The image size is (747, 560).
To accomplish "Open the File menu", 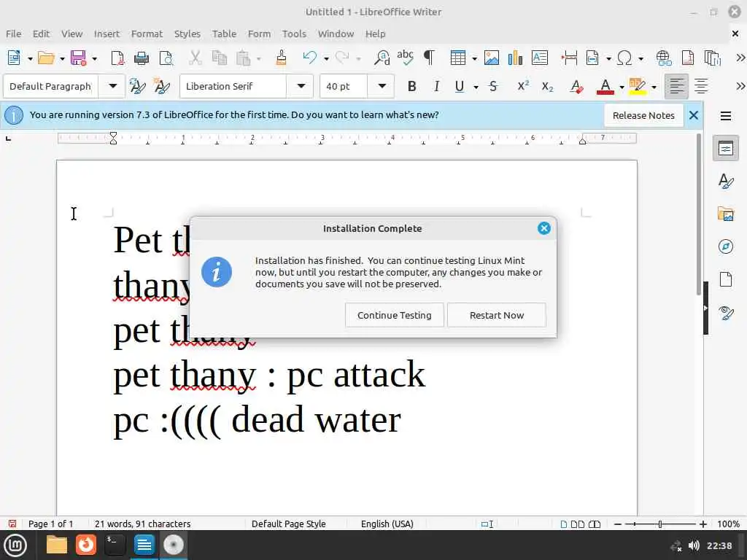I will 13,34.
